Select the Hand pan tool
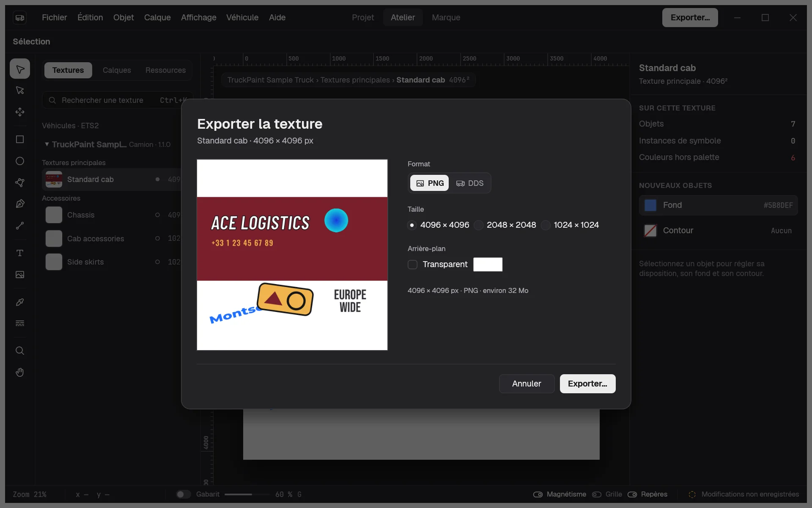This screenshot has height=508, width=812. [20, 372]
